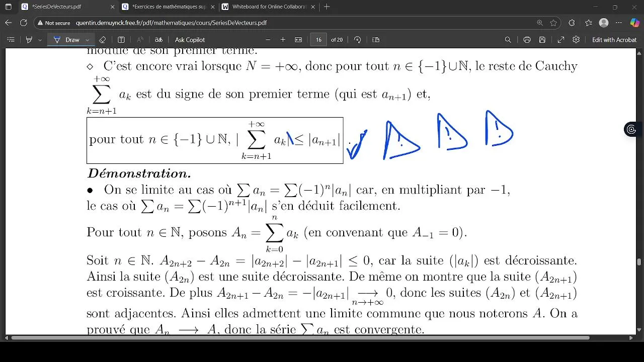The height and width of the screenshot is (362, 644).
Task: Open the Favorites list icon
Action: coord(589,23)
